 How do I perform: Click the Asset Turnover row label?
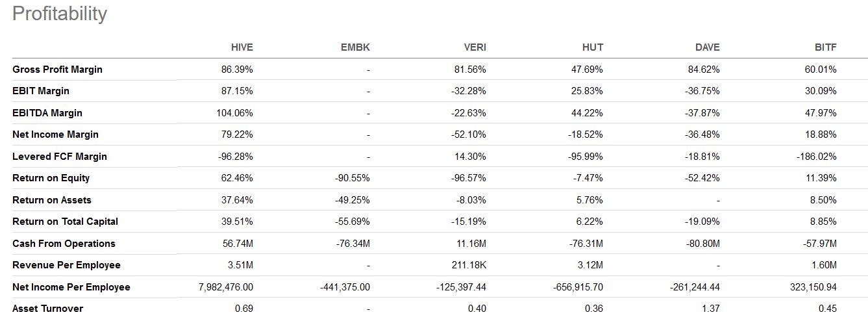tap(47, 309)
